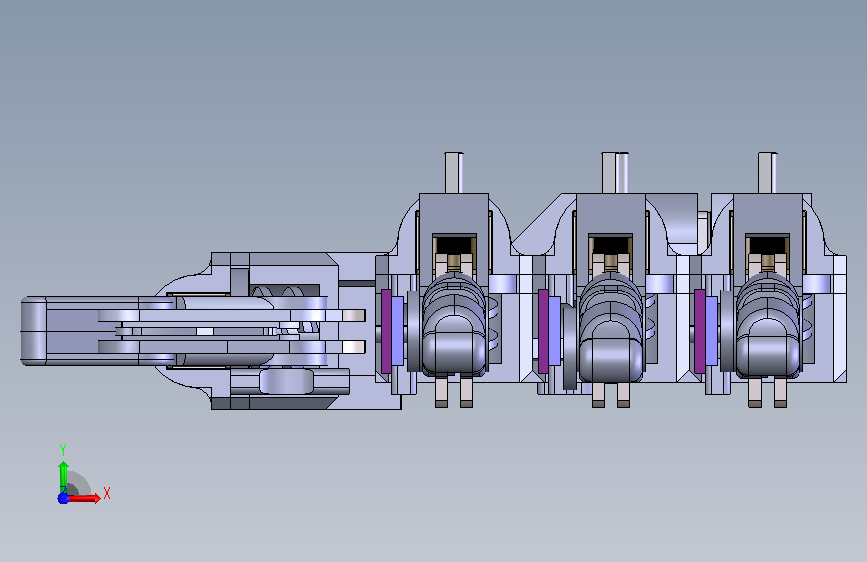Click the green "Y" axis label
The image size is (867, 562).
[63, 450]
